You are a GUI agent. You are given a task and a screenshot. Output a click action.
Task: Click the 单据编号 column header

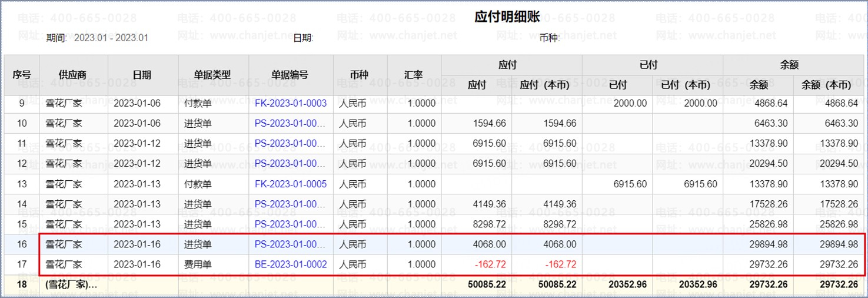click(290, 75)
